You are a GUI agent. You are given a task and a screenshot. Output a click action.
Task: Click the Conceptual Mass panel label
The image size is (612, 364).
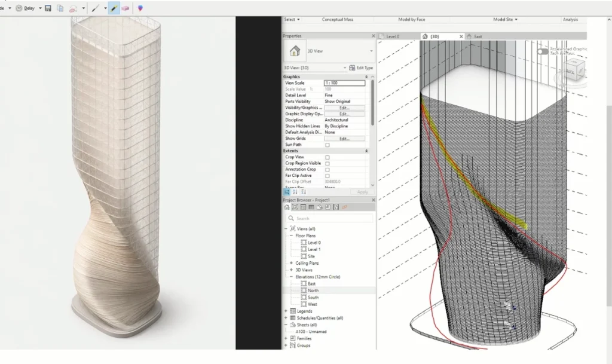[338, 20]
